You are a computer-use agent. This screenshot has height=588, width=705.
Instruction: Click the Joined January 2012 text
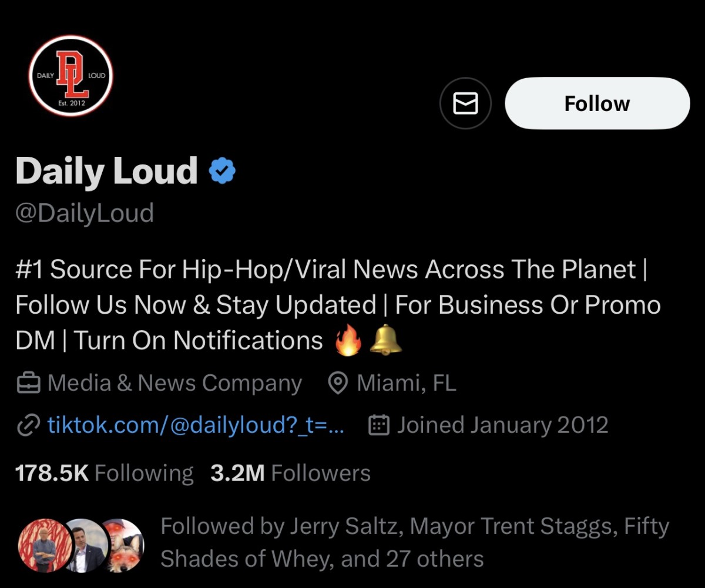point(502,424)
